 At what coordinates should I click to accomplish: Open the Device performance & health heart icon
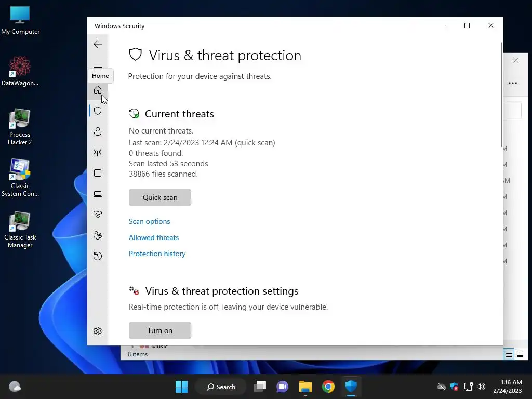[x=98, y=215]
